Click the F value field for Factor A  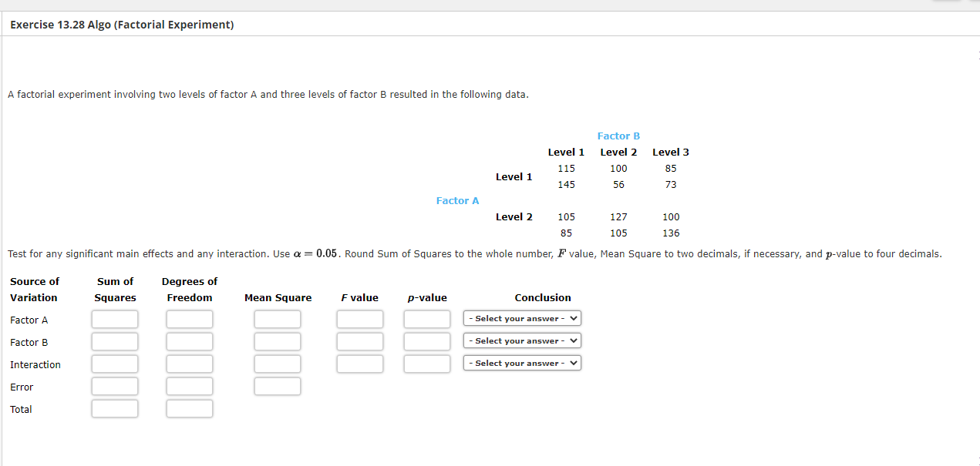coord(360,318)
